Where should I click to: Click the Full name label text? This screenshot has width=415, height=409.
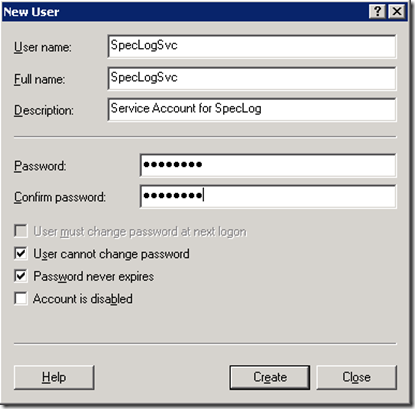(x=40, y=79)
